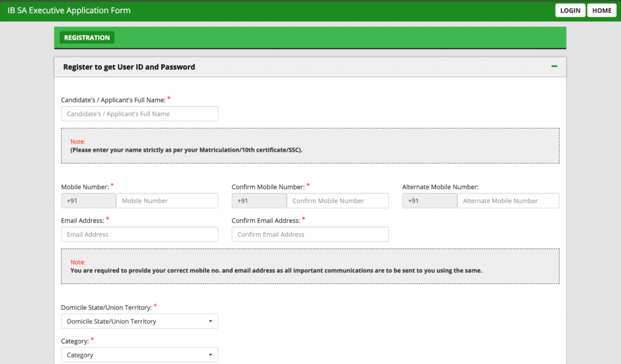Click the Category field label
Viewport: 621px width, 364px height.
click(x=75, y=342)
